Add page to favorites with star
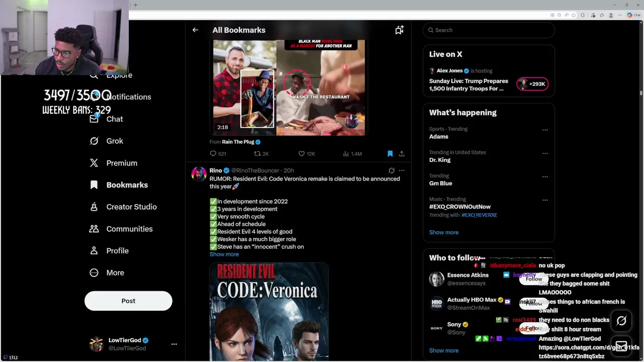The image size is (644, 362). click(574, 15)
